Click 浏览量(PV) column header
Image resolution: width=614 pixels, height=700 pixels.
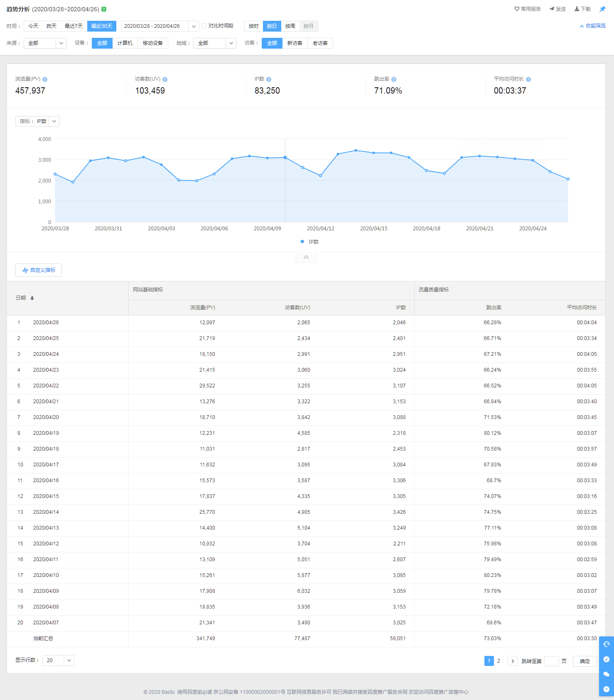(203, 308)
